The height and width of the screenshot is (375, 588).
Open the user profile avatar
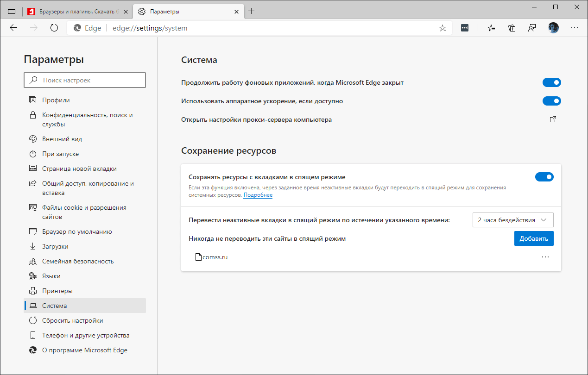[x=553, y=28]
